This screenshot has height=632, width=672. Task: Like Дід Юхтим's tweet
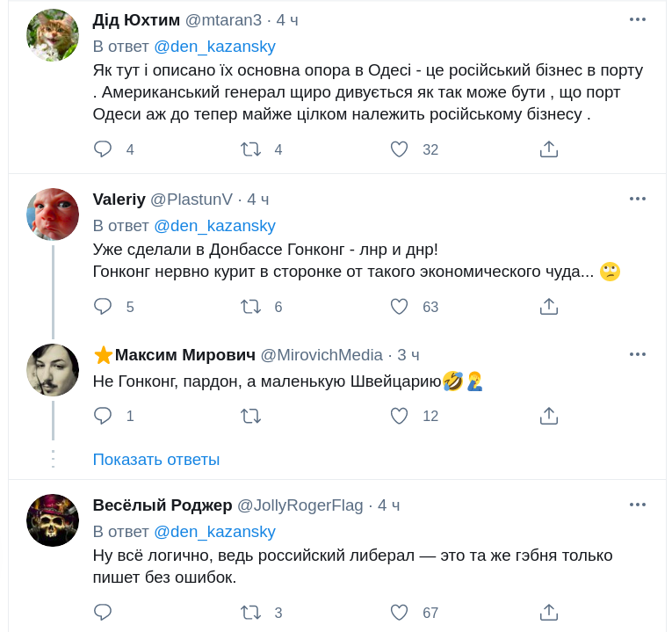coord(400,149)
